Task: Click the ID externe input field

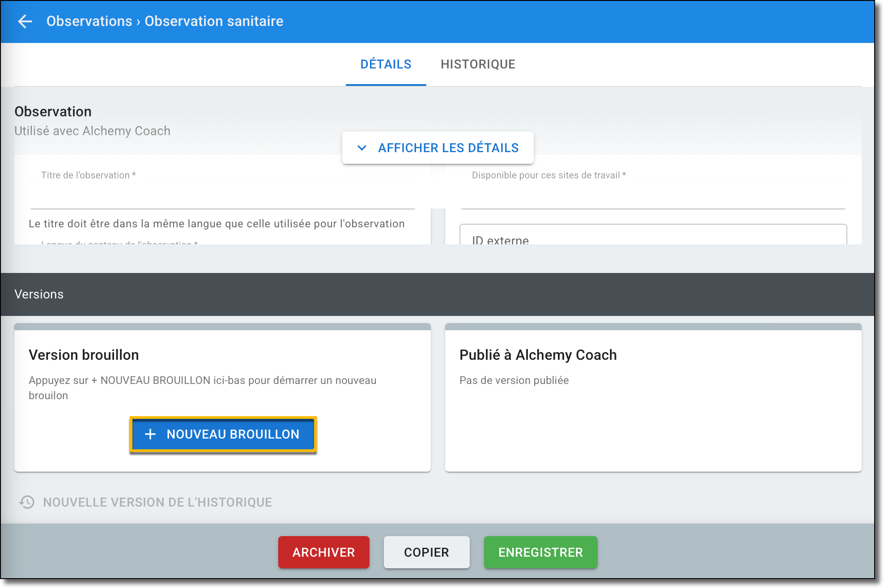Action: (x=653, y=236)
